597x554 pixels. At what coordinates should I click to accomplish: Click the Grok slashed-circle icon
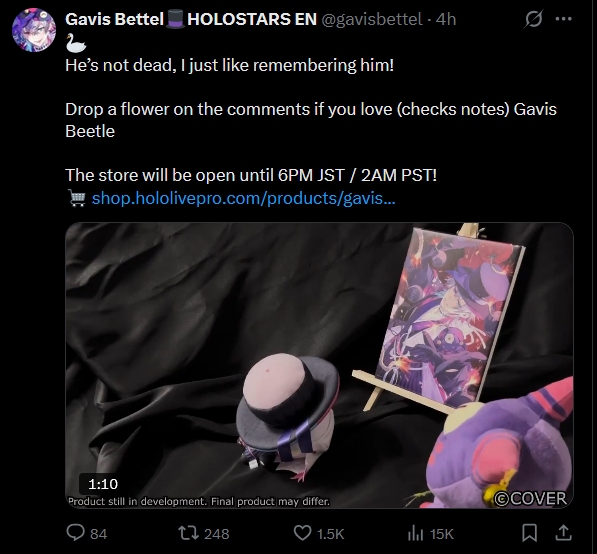pos(533,19)
